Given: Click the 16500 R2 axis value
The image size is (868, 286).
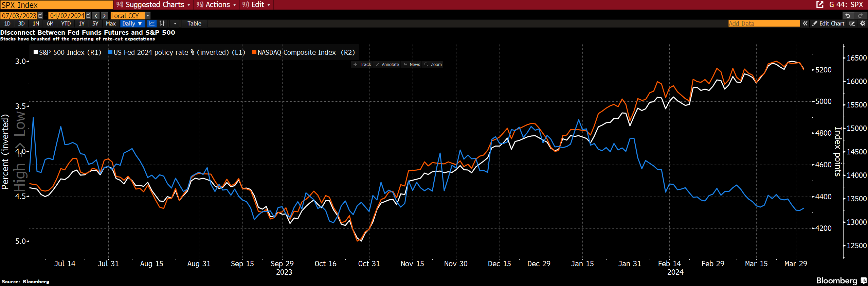Looking at the screenshot, I should pyautogui.click(x=856, y=58).
